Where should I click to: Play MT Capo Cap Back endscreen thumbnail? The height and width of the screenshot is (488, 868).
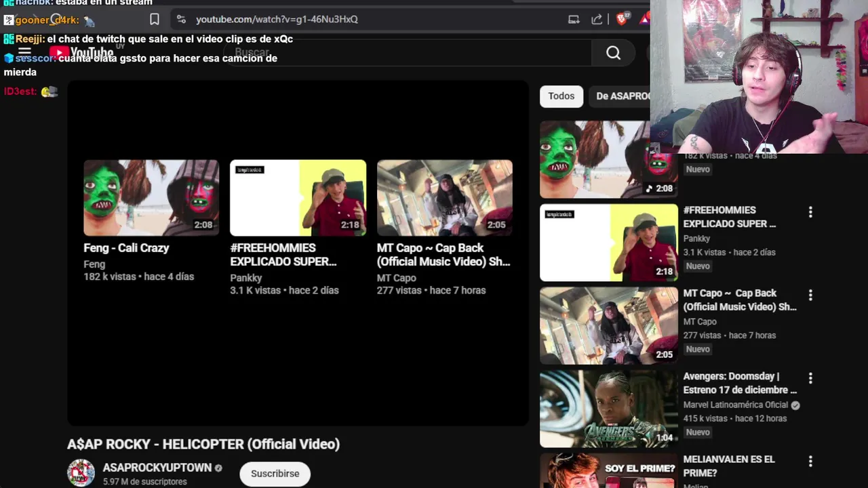445,198
